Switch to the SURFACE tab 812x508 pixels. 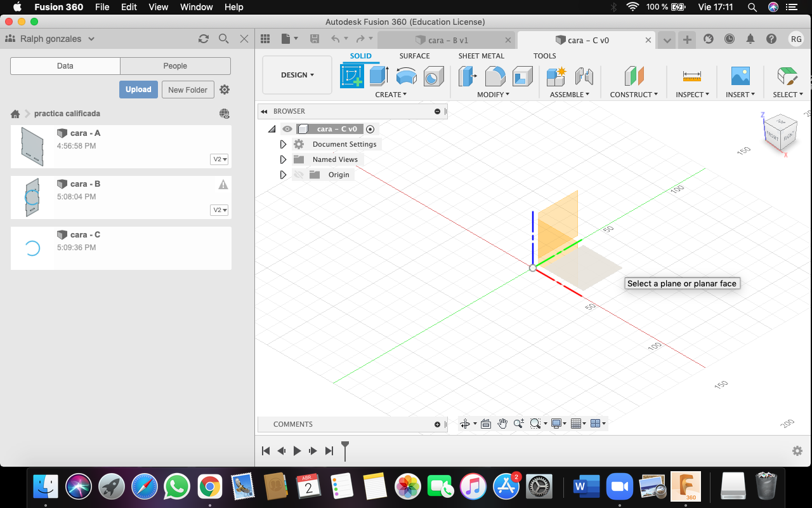[414, 56]
